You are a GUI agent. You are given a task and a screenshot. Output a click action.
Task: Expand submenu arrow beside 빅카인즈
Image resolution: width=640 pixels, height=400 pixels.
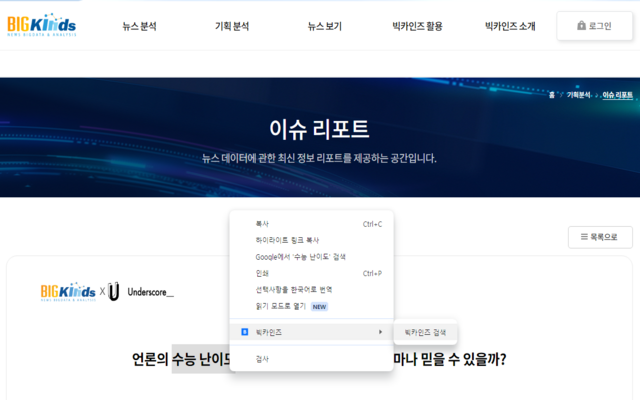click(x=380, y=332)
